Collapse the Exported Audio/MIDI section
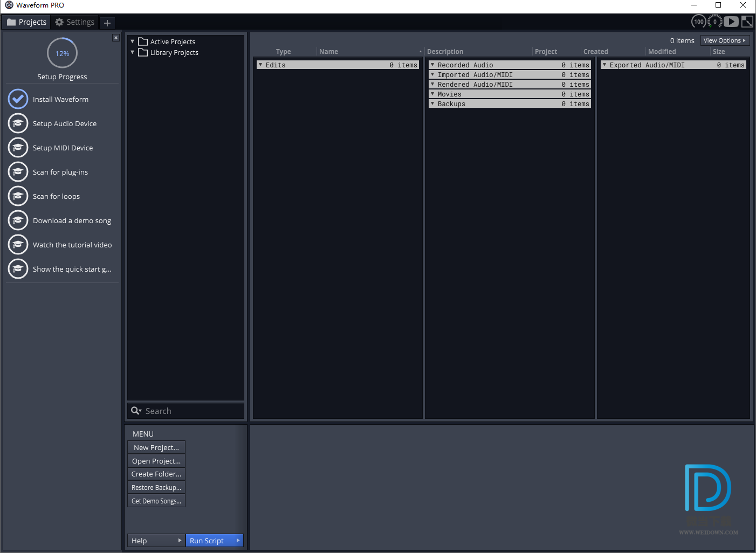The image size is (756, 553). pos(604,65)
